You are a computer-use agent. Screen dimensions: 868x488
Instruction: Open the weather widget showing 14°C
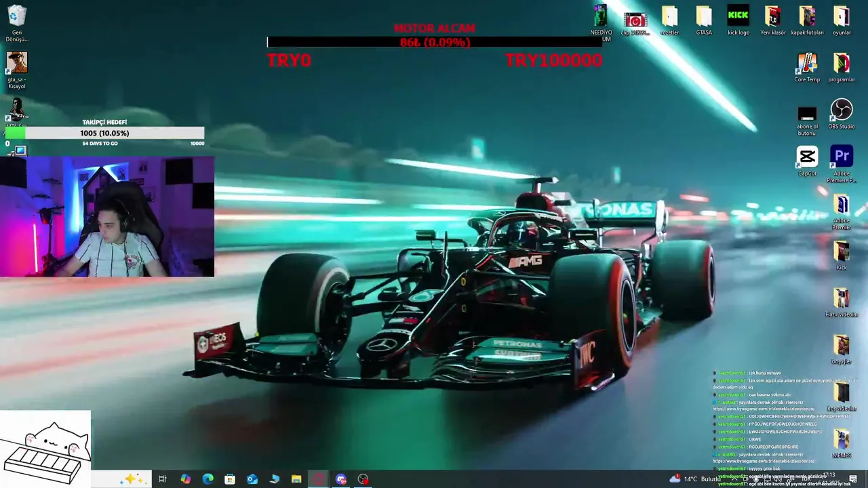[x=696, y=479]
